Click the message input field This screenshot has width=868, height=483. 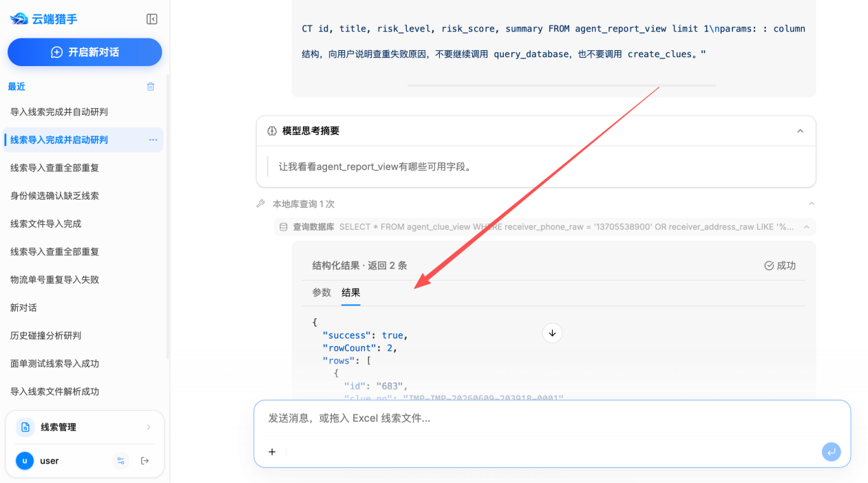tap(552, 418)
